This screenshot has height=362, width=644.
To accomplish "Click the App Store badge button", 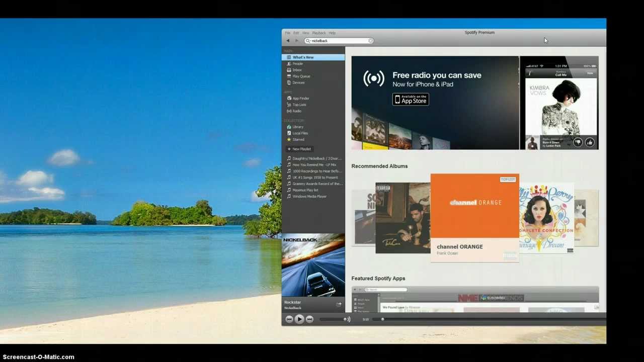I will point(411,100).
